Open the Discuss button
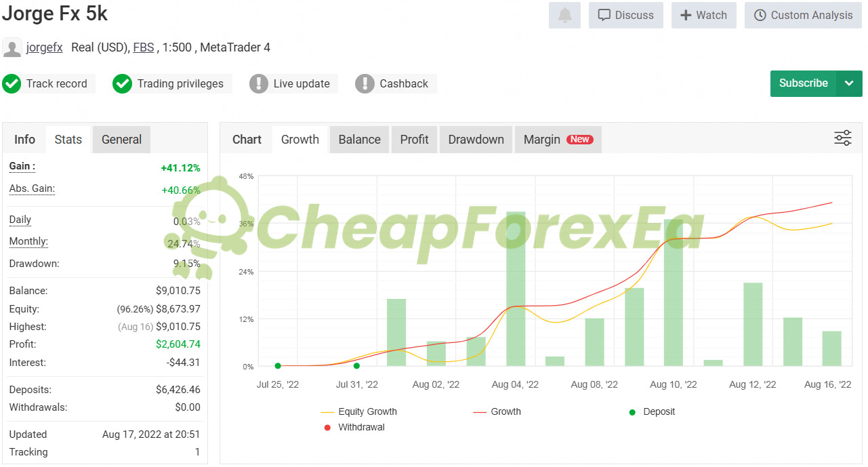This screenshot has width=868, height=467. (x=626, y=15)
